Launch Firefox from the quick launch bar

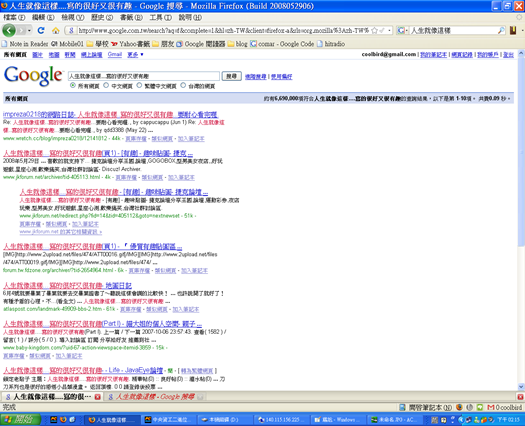pyautogui.click(x=63, y=419)
